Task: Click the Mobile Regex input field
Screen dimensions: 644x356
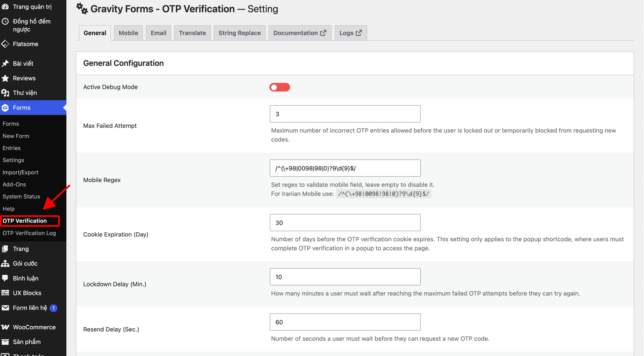Action: 345,168
